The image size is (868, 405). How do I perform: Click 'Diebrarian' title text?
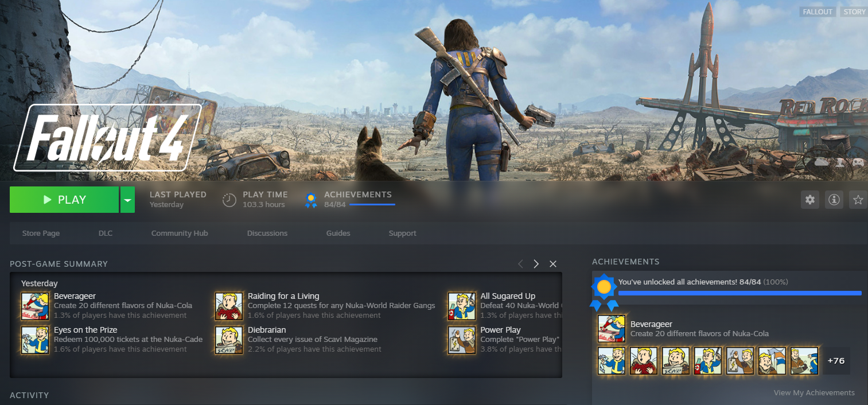pos(267,330)
